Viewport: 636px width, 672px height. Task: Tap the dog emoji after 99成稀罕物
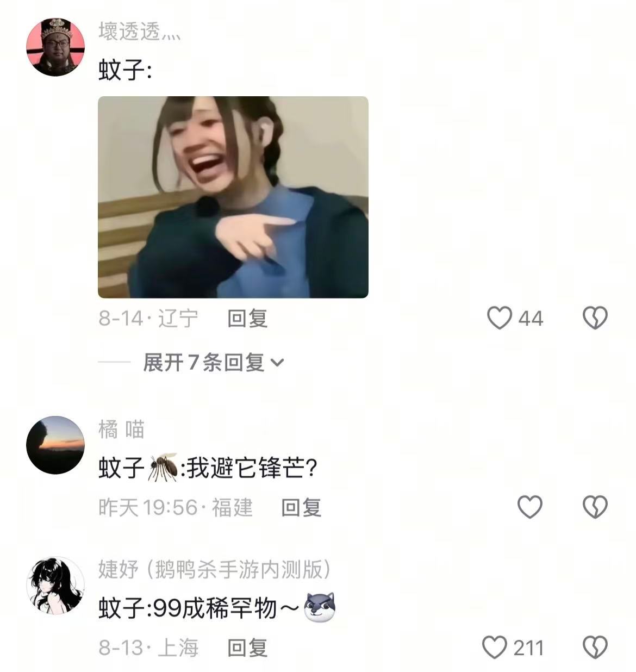[x=320, y=608]
